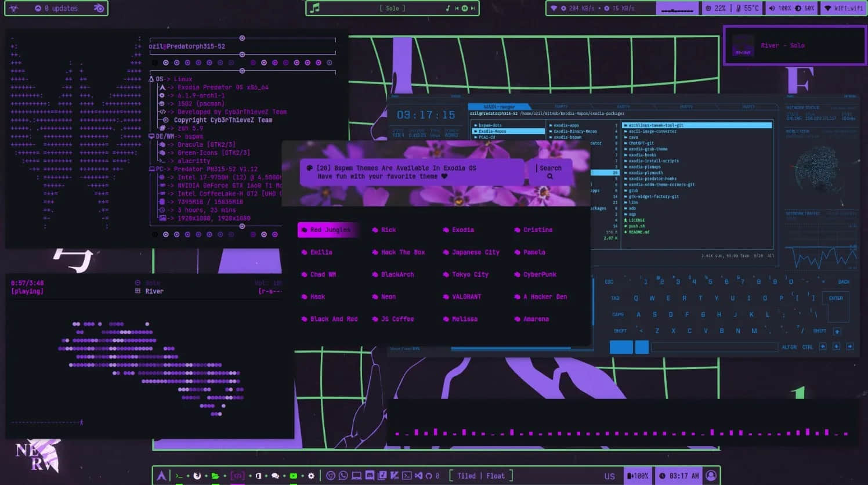Choose the A Hacker Den theme
Viewport: 868px width, 485px height.
[541, 296]
